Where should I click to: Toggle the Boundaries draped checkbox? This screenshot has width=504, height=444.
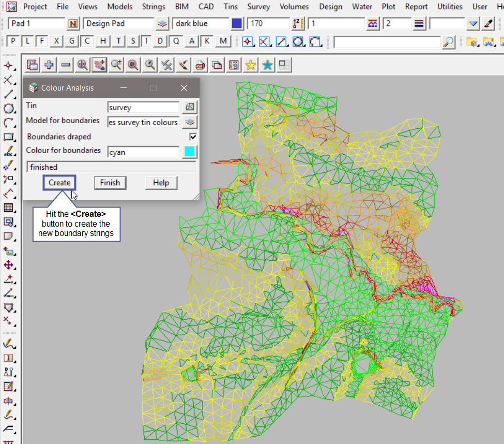(x=193, y=137)
